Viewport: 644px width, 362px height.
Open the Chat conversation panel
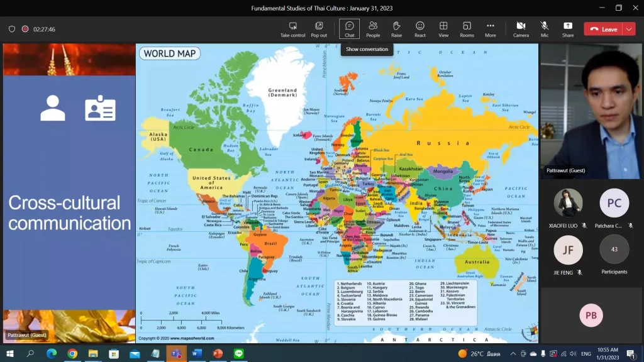(x=349, y=28)
